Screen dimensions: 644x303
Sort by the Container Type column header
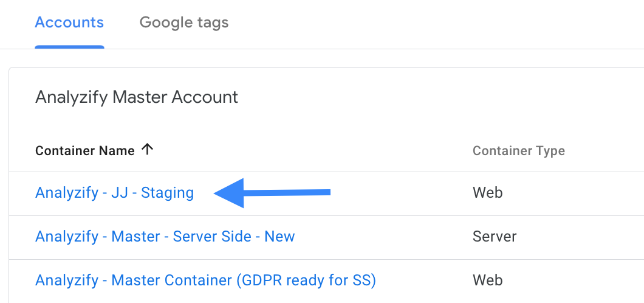pyautogui.click(x=519, y=150)
